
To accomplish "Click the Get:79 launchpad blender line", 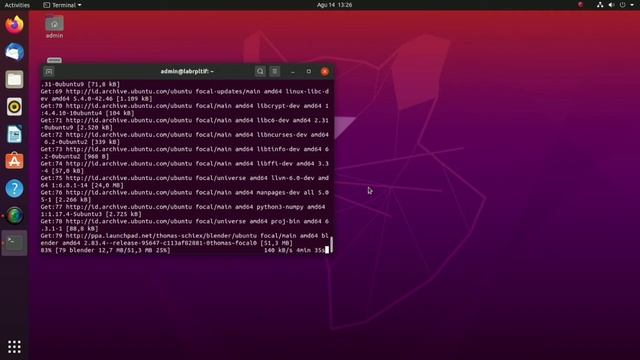I will [184, 239].
